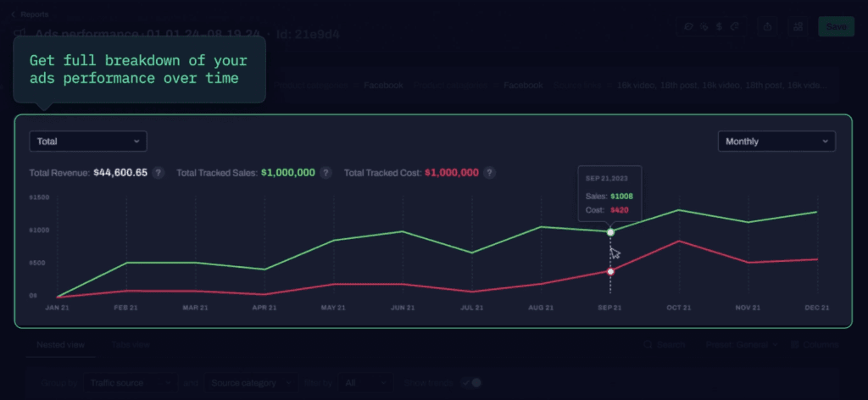Click the help icon beside Total Tracked Cost
The height and width of the screenshot is (400, 868).
490,173
